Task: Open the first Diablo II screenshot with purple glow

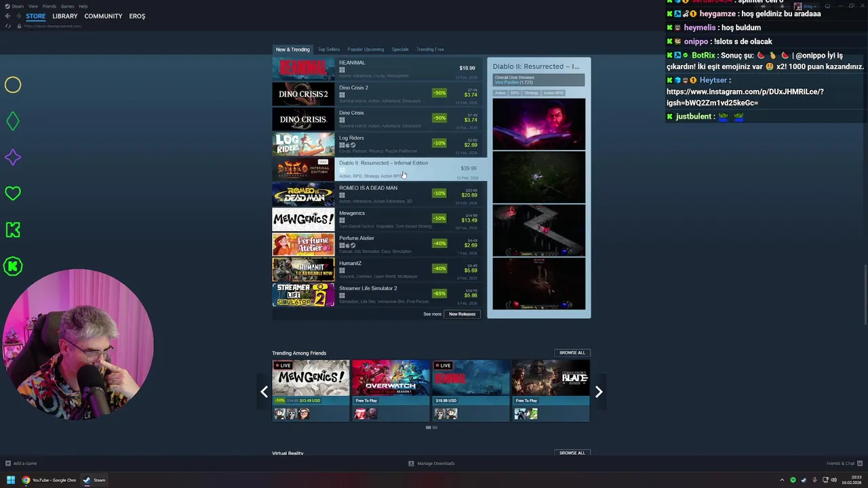Action: tap(538, 124)
